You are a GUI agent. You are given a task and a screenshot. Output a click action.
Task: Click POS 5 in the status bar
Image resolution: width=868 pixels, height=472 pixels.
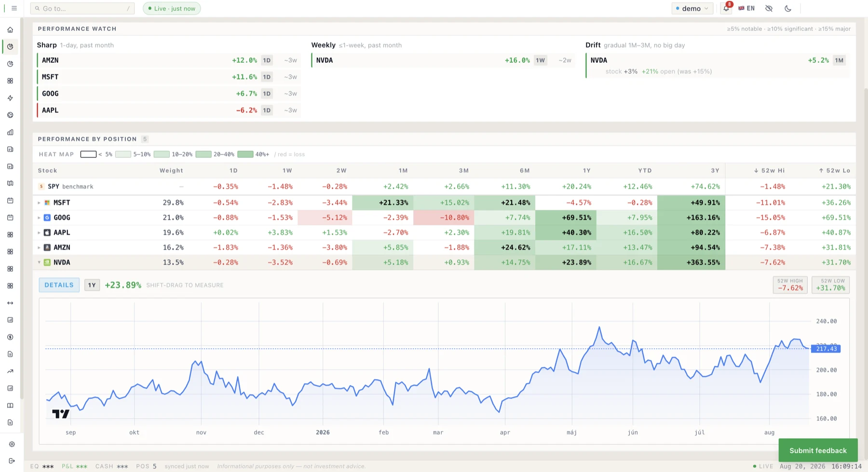click(146, 466)
